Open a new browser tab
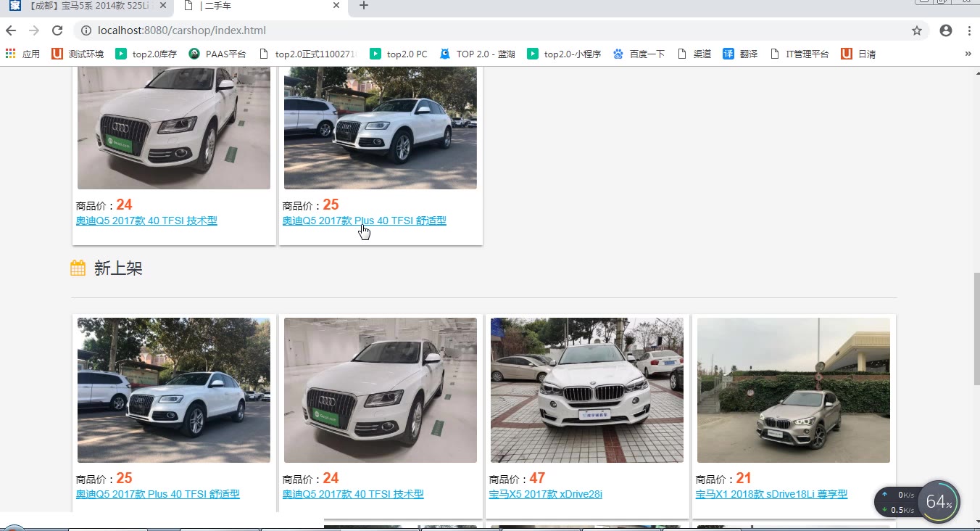 click(364, 5)
